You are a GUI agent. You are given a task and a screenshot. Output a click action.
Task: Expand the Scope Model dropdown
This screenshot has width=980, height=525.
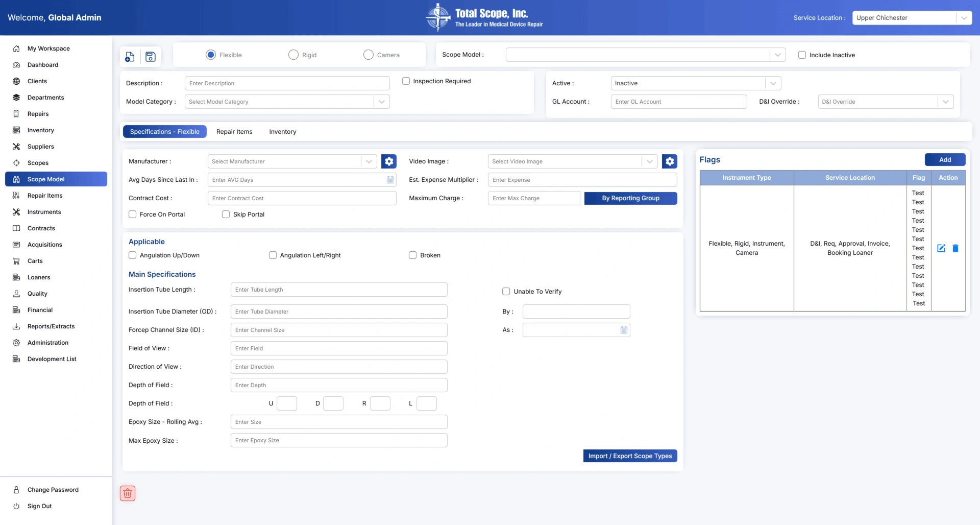tap(777, 55)
